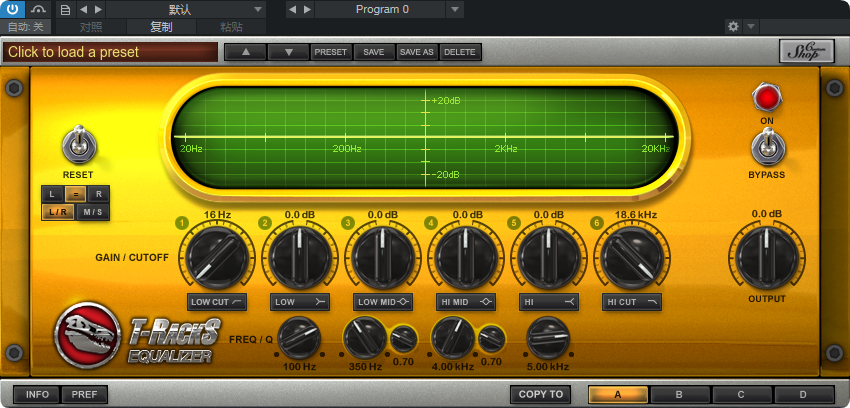Flip the RESET toggle switch

click(x=79, y=145)
